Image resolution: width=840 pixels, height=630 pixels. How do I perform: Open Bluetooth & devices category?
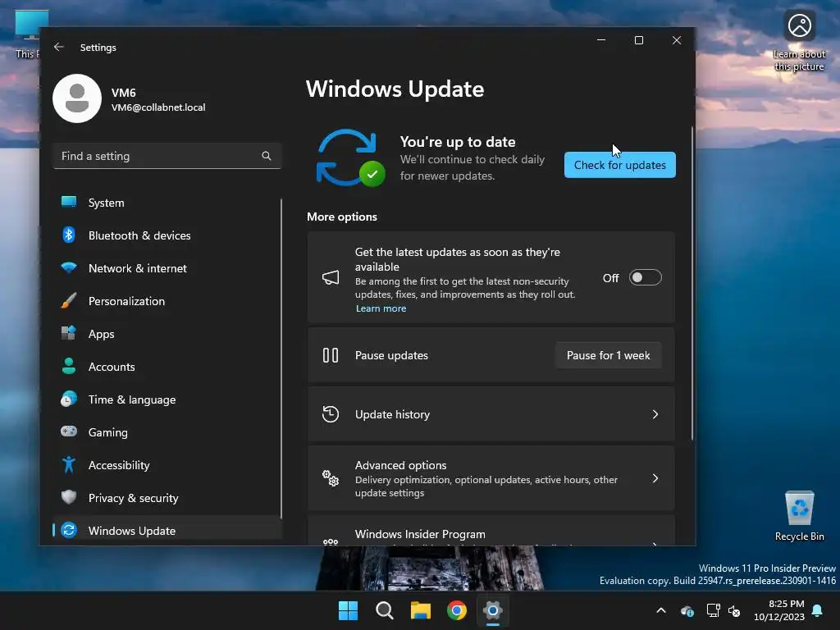(167, 235)
